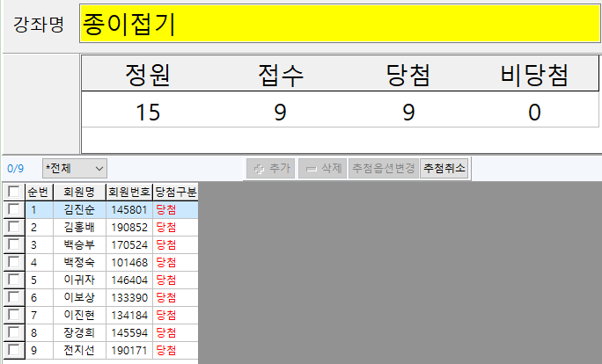This screenshot has width=602, height=364.
Task: Select member name 백승부
Action: 79,244
